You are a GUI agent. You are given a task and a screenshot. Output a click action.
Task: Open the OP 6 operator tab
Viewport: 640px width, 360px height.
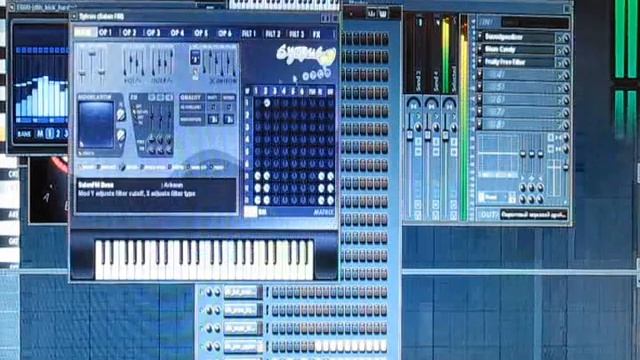(x=224, y=33)
